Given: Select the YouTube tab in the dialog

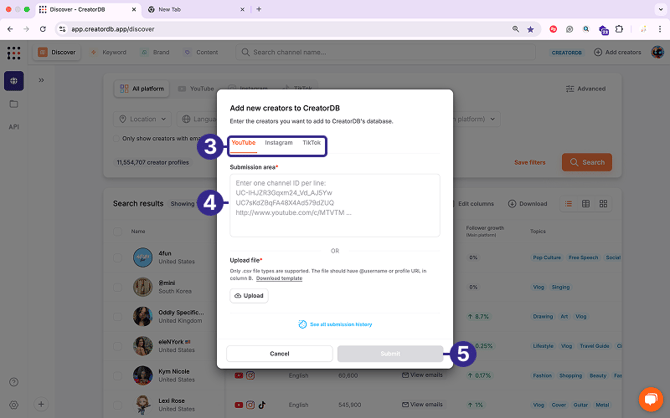Looking at the screenshot, I should tap(244, 143).
